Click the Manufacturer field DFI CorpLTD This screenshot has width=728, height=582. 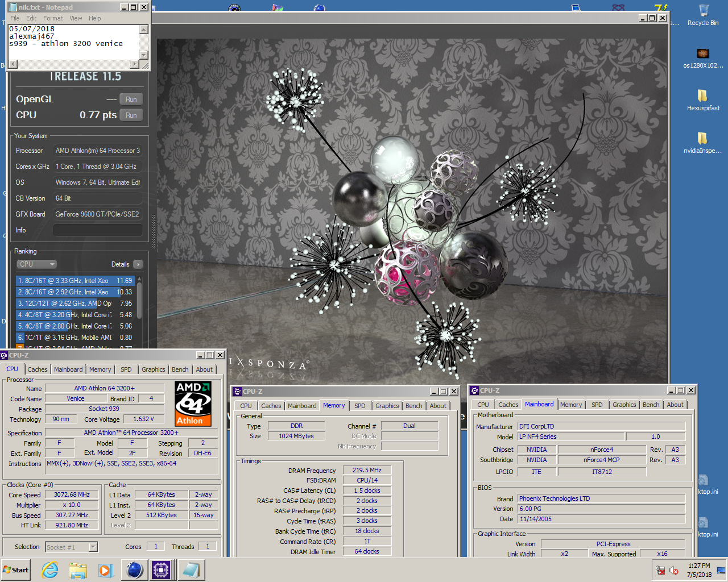tap(601, 426)
